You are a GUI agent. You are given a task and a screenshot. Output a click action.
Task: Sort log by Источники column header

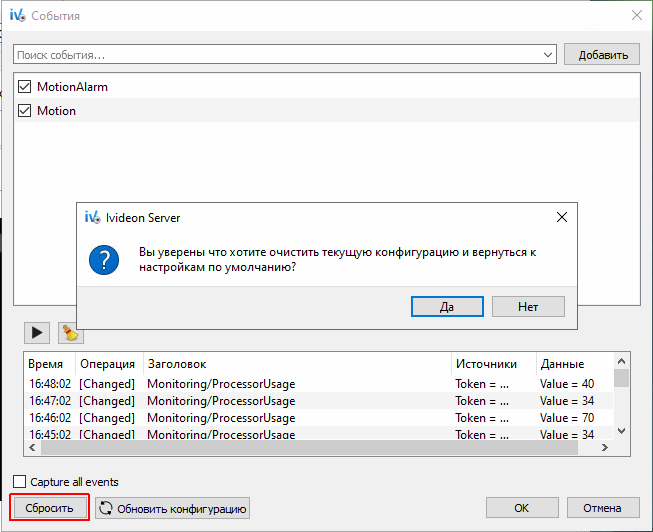pos(494,364)
